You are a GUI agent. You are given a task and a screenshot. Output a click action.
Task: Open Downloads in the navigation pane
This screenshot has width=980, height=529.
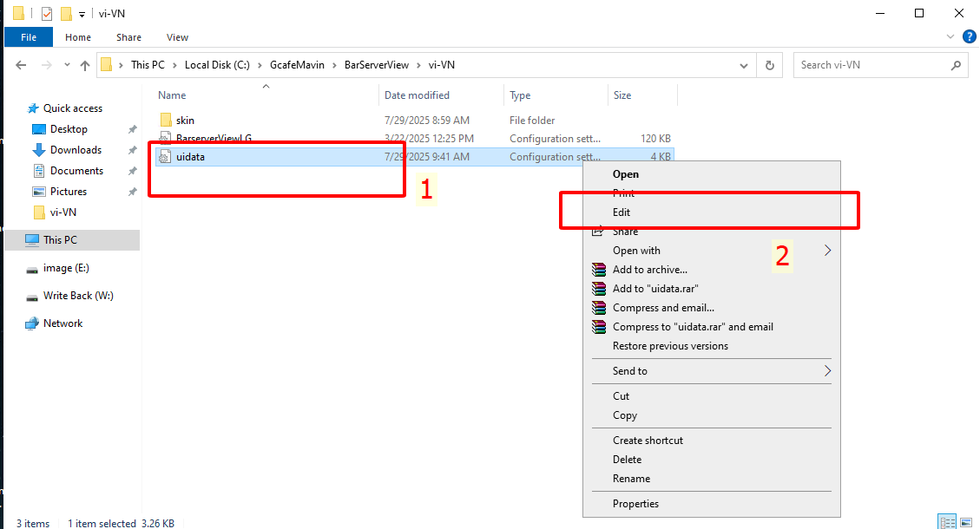pyautogui.click(x=76, y=150)
